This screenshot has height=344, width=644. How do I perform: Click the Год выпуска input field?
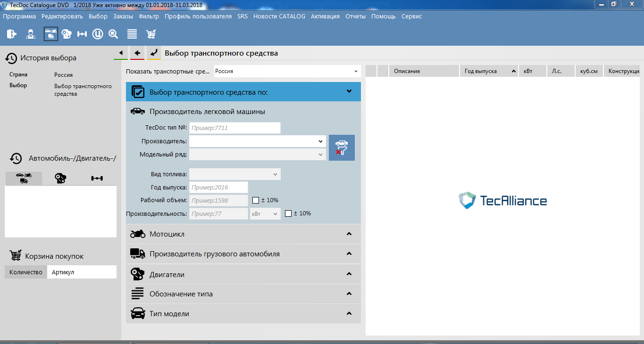pos(218,187)
